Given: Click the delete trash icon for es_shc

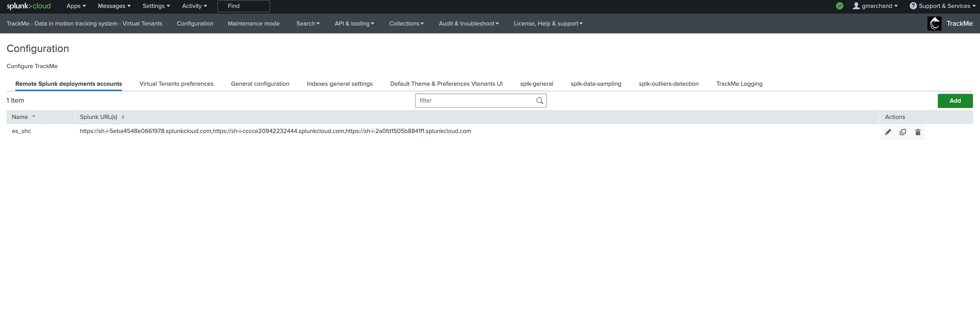Looking at the screenshot, I should (918, 132).
